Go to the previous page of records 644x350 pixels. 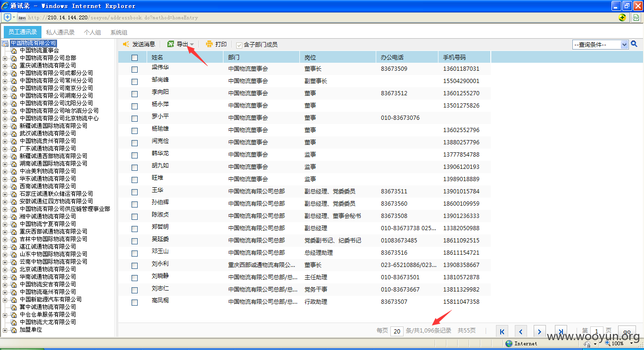(x=521, y=331)
